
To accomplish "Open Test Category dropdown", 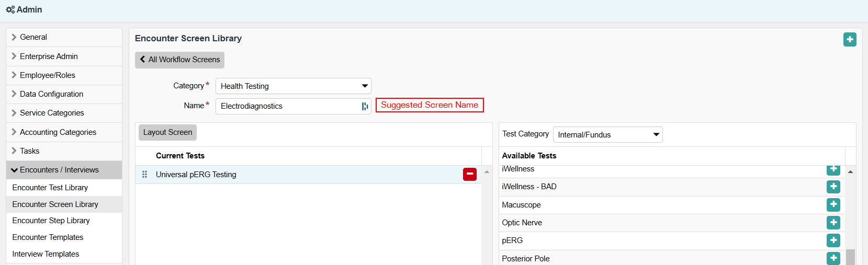I will (x=607, y=135).
